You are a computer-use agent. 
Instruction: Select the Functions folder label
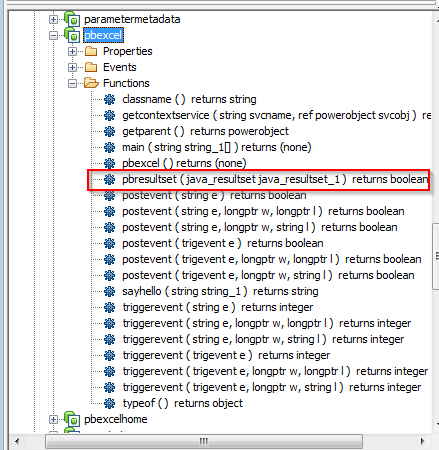pyautogui.click(x=126, y=83)
